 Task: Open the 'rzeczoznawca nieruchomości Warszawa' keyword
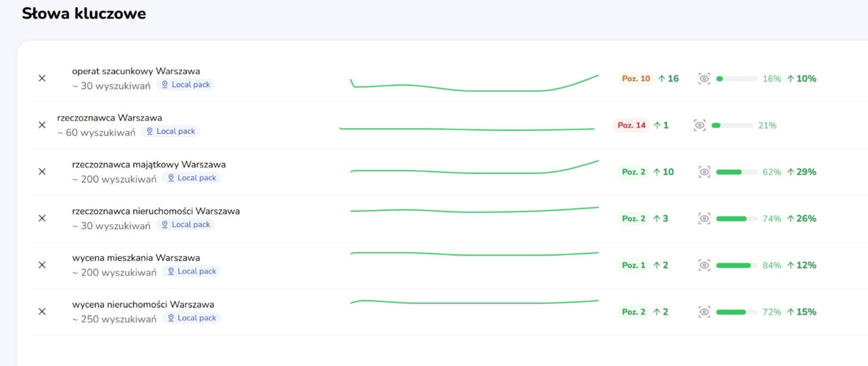tap(156, 211)
